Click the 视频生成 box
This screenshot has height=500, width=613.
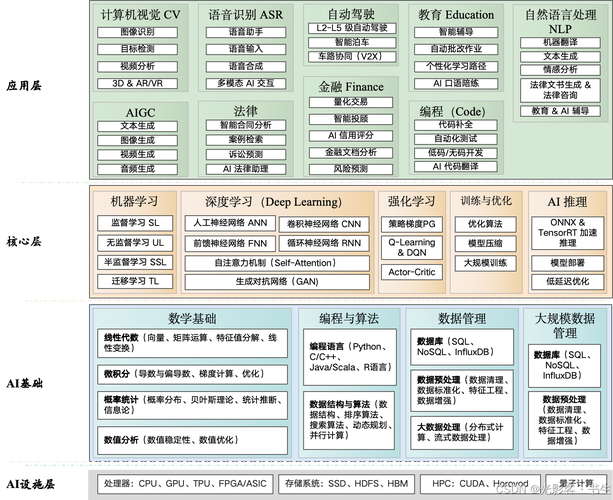(x=137, y=155)
